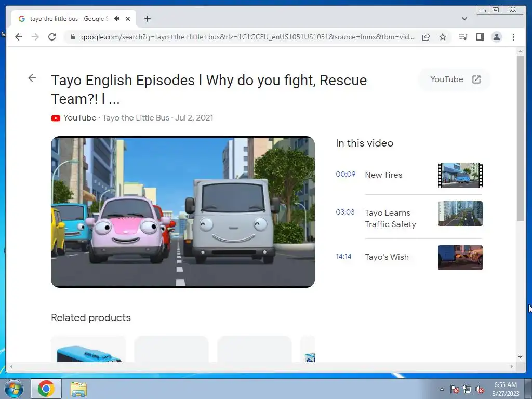Image resolution: width=532 pixels, height=399 pixels.
Task: Click the scrollbar down arrow
Action: click(x=520, y=357)
